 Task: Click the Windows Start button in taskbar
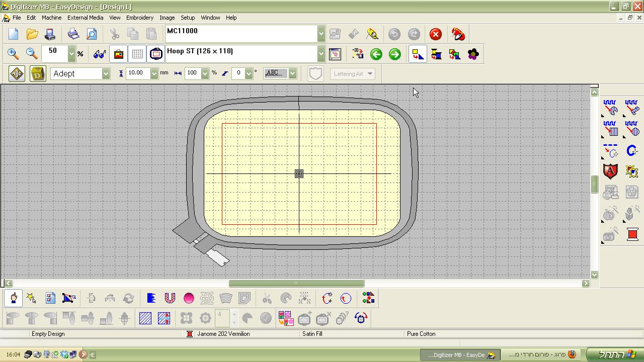614,354
